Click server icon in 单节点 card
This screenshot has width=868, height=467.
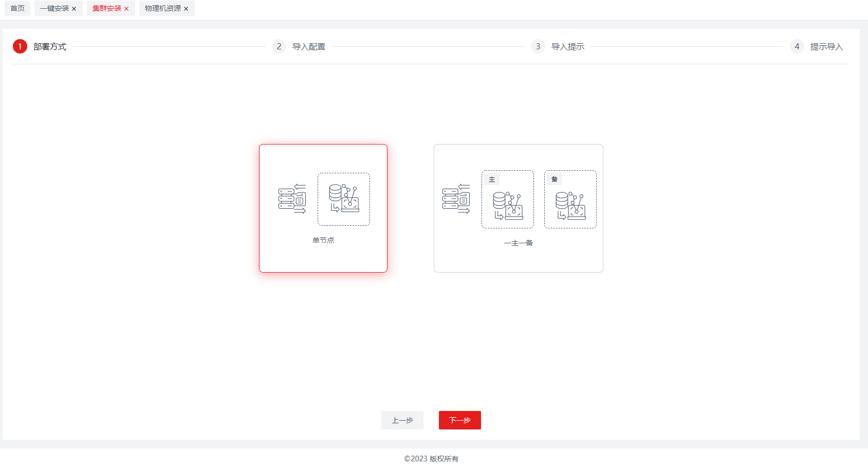tap(292, 199)
